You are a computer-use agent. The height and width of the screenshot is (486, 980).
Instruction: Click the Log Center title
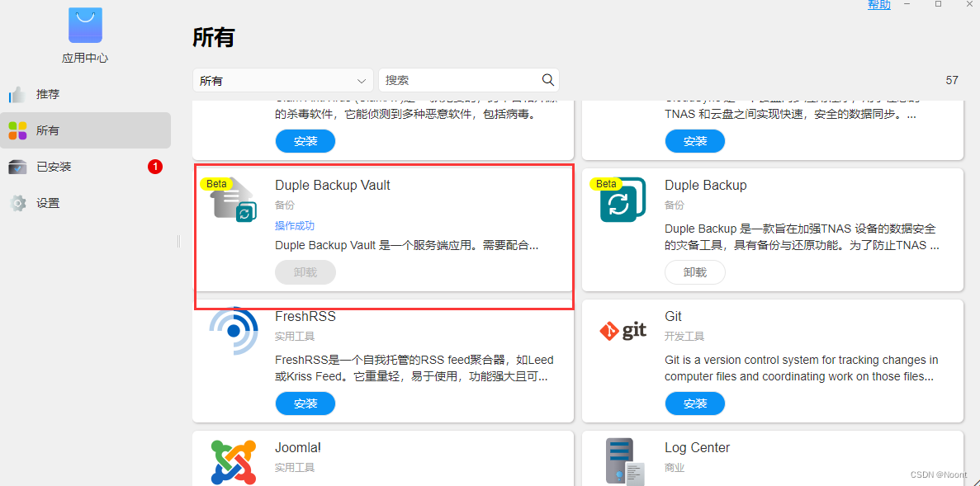click(697, 447)
